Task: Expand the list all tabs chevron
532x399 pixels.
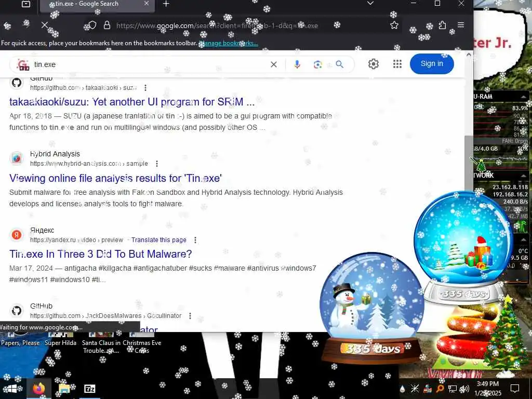Action: click(x=370, y=4)
